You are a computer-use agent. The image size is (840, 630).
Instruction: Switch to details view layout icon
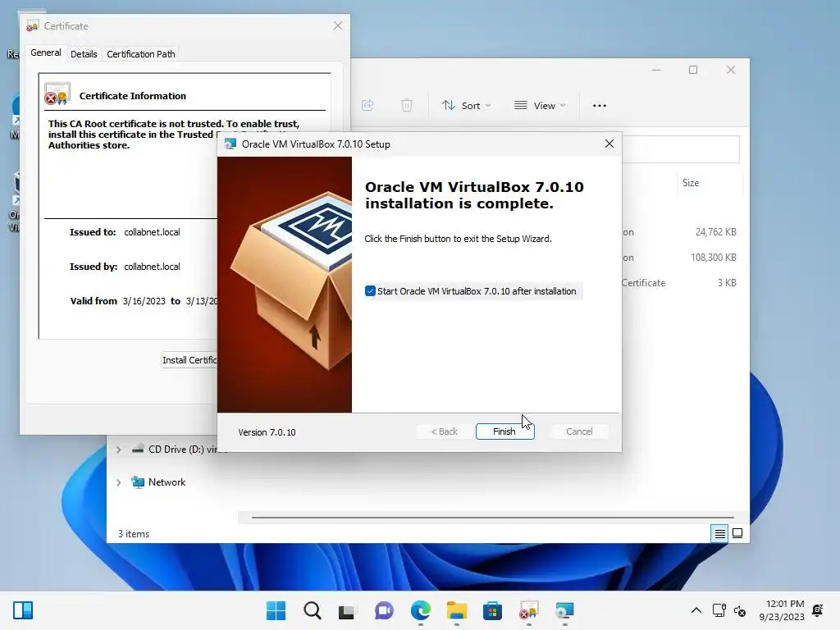pos(719,533)
